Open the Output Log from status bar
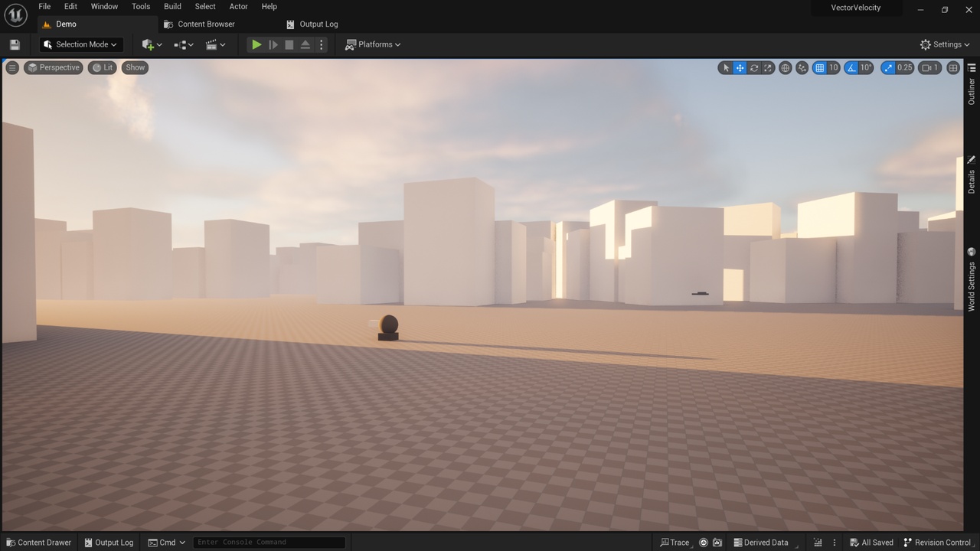This screenshot has width=980, height=551. click(x=109, y=543)
